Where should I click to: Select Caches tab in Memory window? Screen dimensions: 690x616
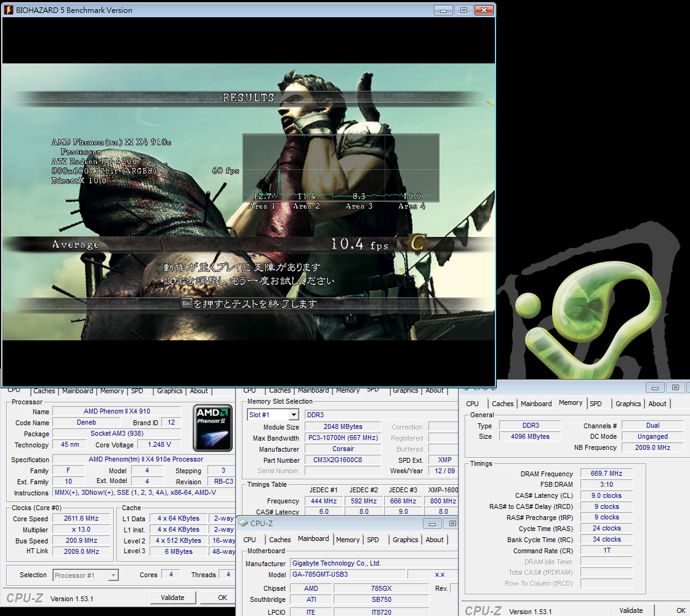[502, 404]
